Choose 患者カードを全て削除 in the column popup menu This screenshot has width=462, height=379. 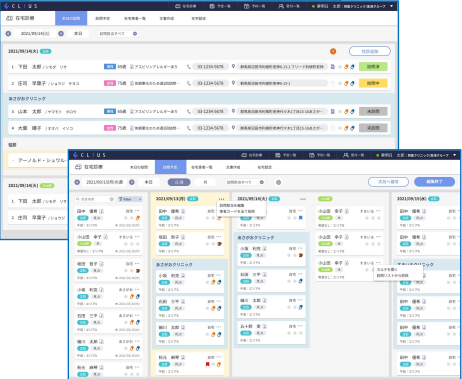tap(237, 211)
